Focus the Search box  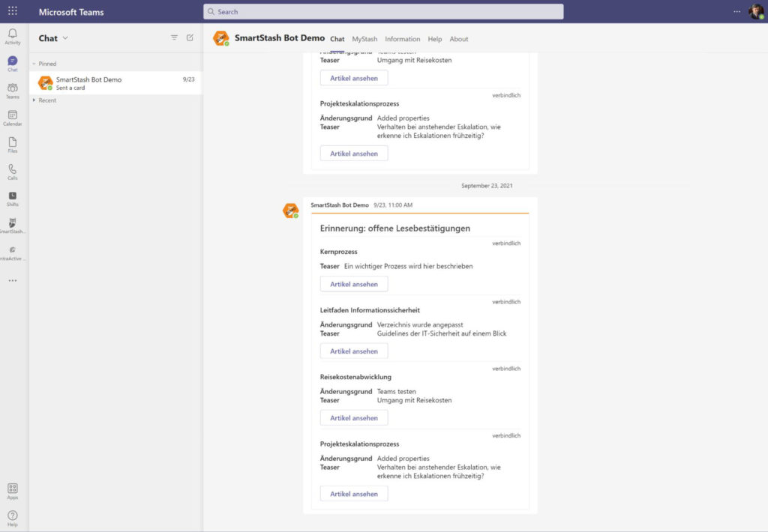383,11
